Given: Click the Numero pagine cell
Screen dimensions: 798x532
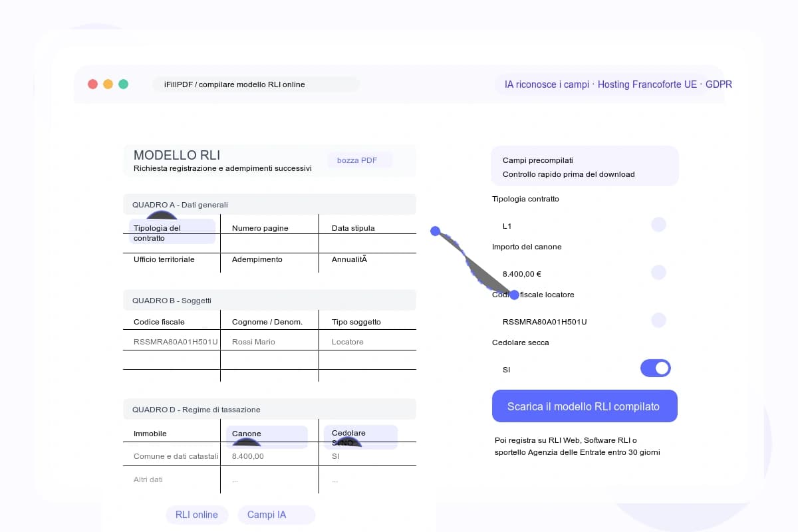Looking at the screenshot, I should (260, 228).
